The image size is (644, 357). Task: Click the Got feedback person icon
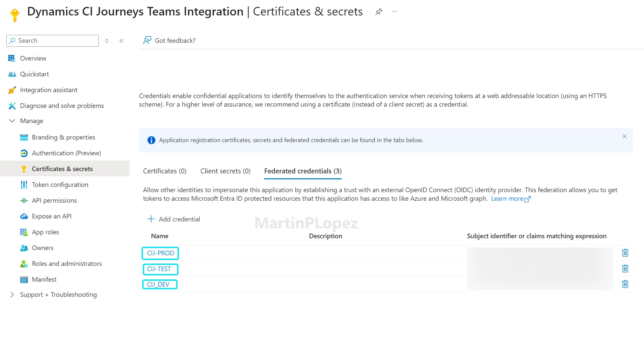click(147, 40)
